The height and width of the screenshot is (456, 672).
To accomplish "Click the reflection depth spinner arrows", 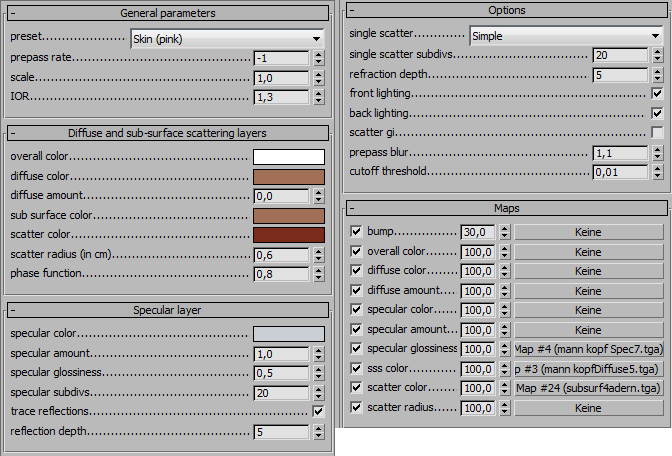I will coord(318,432).
